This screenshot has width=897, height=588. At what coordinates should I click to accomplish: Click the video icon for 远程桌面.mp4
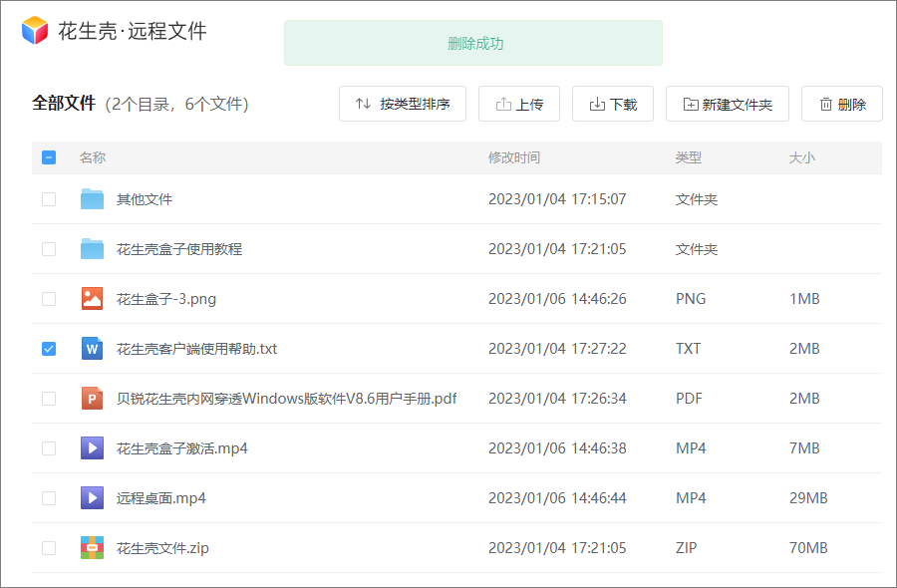(x=92, y=497)
